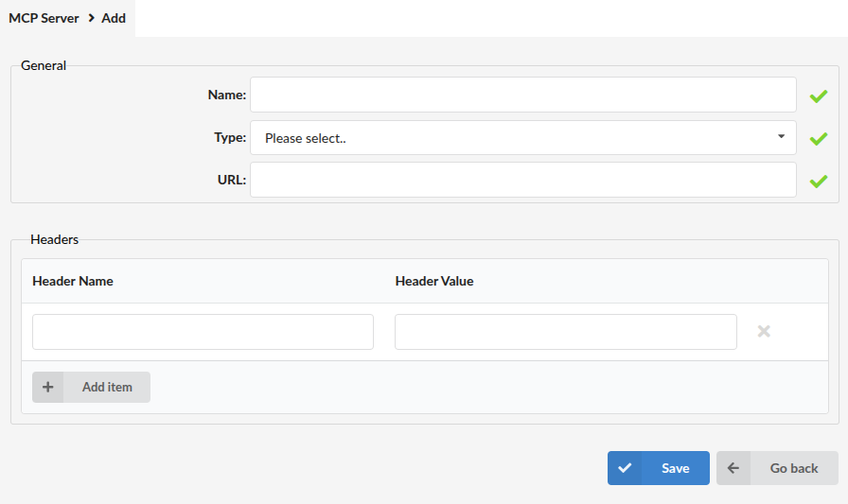Click the green checkmark beside URL field
The image size is (848, 504).
[x=819, y=181]
